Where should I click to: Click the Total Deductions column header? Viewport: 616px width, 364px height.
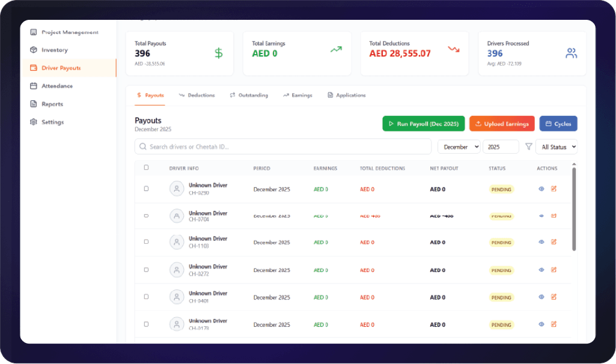(x=382, y=168)
